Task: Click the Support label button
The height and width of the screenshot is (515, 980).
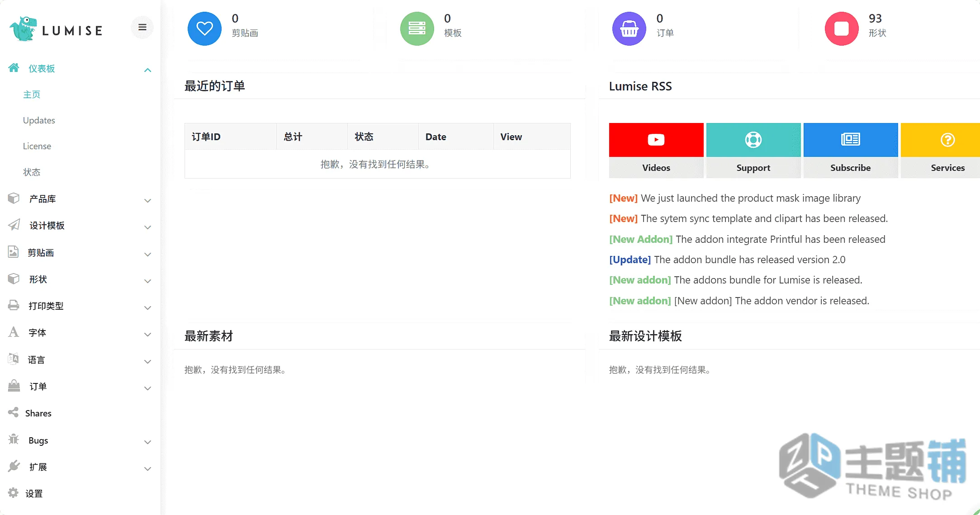Action: pos(753,168)
